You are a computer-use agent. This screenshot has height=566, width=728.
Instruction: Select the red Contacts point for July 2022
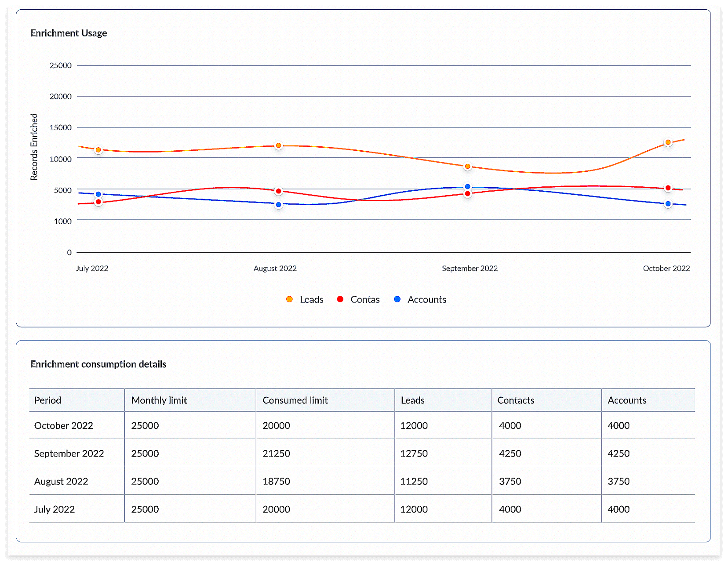[x=98, y=202]
